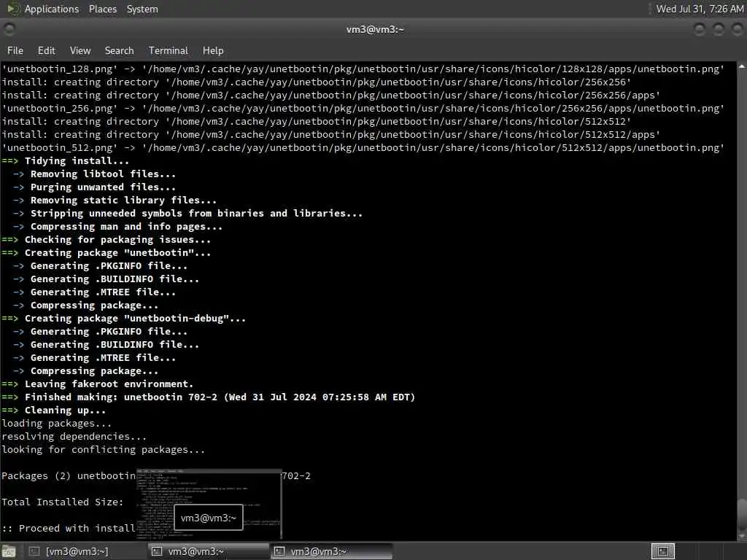
Task: Click the 'Tidying install...' line
Action: [65, 161]
